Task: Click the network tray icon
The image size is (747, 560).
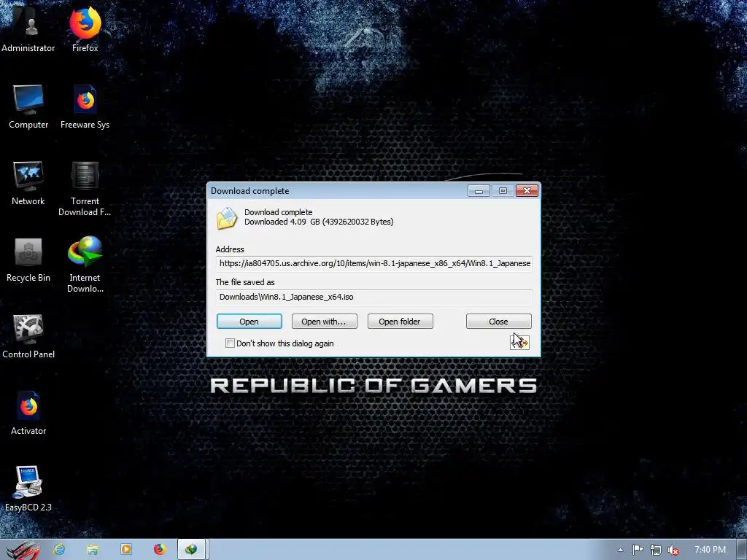Action: (x=656, y=550)
